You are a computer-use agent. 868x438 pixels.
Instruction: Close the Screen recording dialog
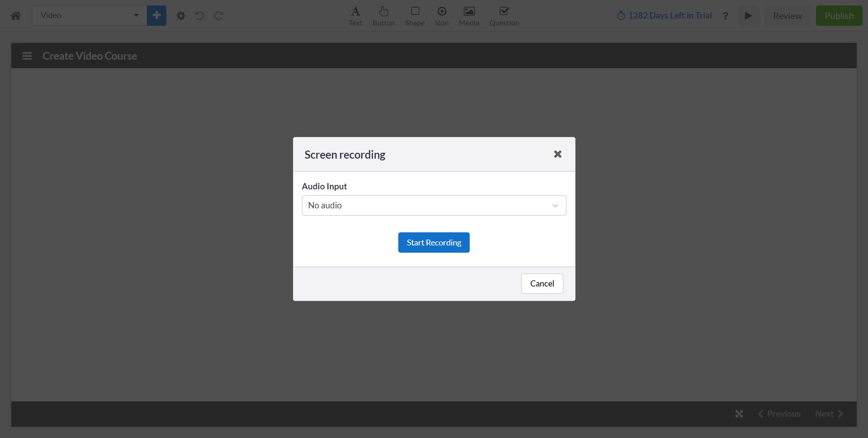point(558,154)
